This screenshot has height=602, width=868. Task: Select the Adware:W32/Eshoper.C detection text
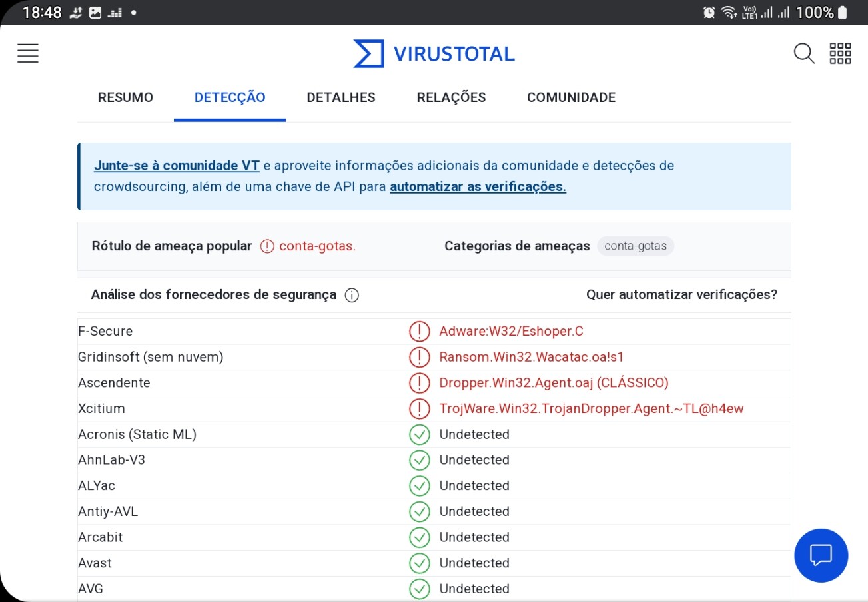[x=511, y=331]
